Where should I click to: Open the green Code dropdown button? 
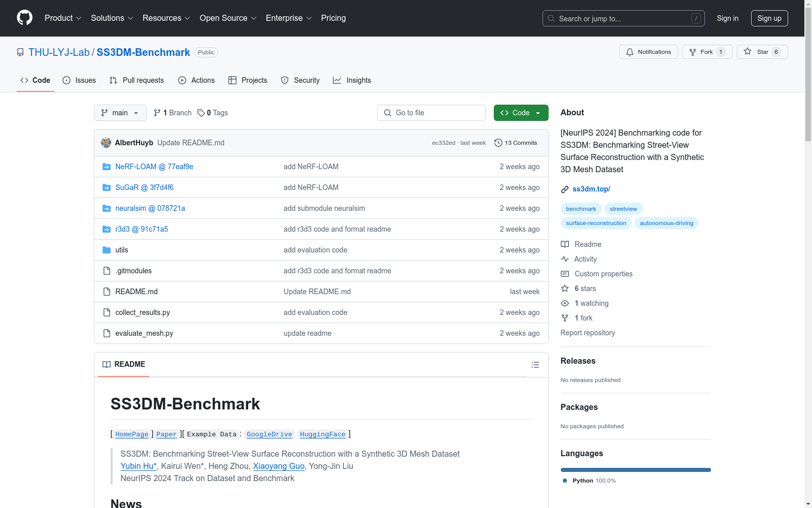pos(521,113)
